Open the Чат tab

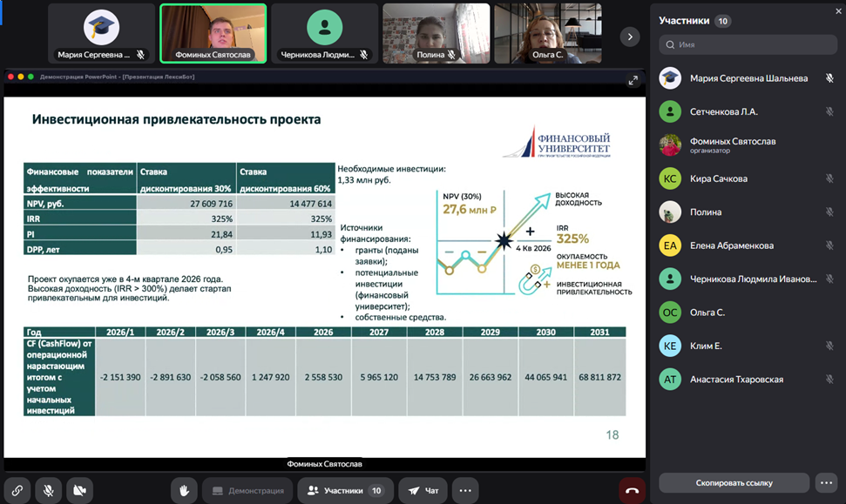click(423, 490)
